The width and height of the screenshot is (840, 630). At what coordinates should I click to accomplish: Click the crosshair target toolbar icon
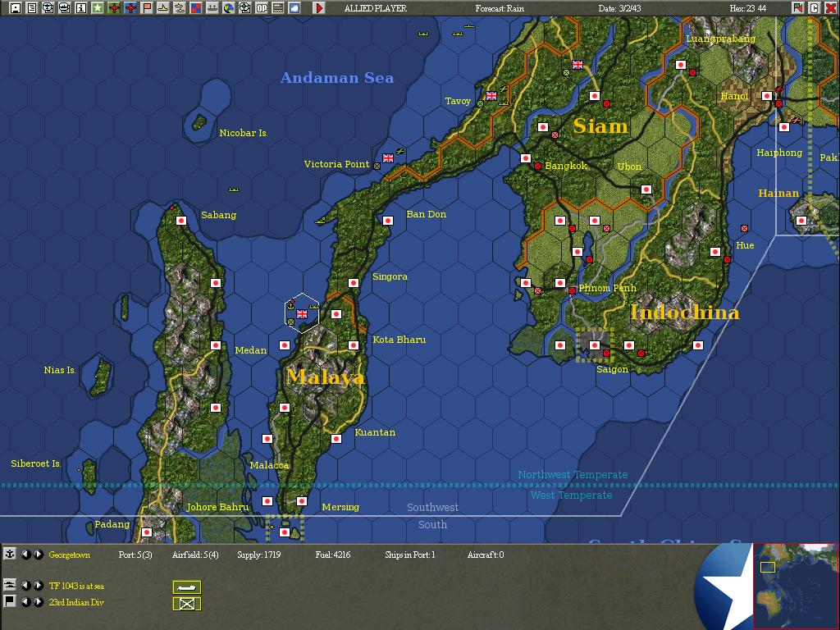pos(244,8)
